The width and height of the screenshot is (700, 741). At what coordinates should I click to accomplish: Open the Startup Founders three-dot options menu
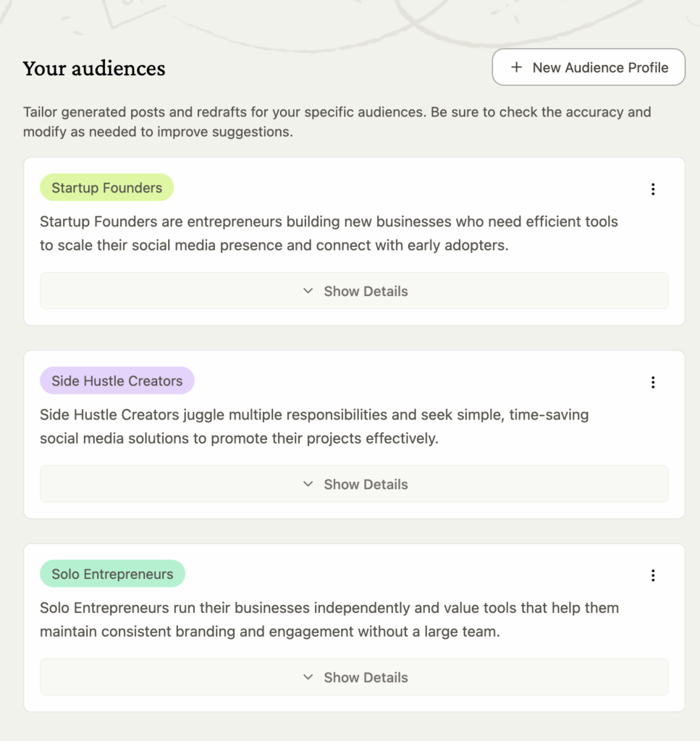coord(653,189)
